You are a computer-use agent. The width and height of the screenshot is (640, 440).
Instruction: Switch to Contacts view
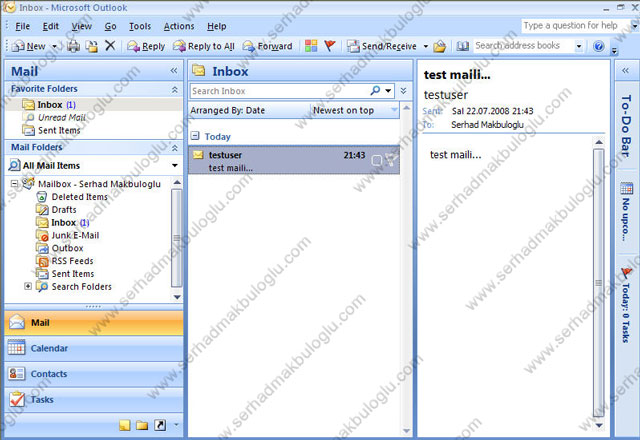click(x=93, y=374)
